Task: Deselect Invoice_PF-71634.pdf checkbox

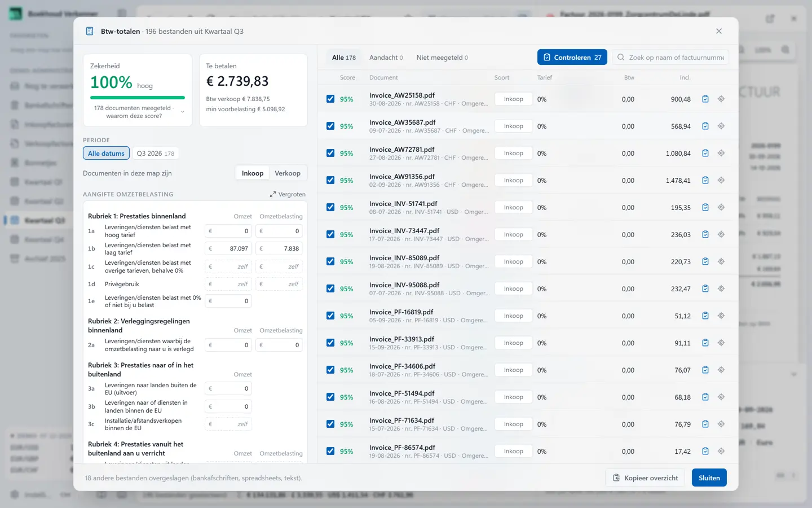Action: (330, 424)
